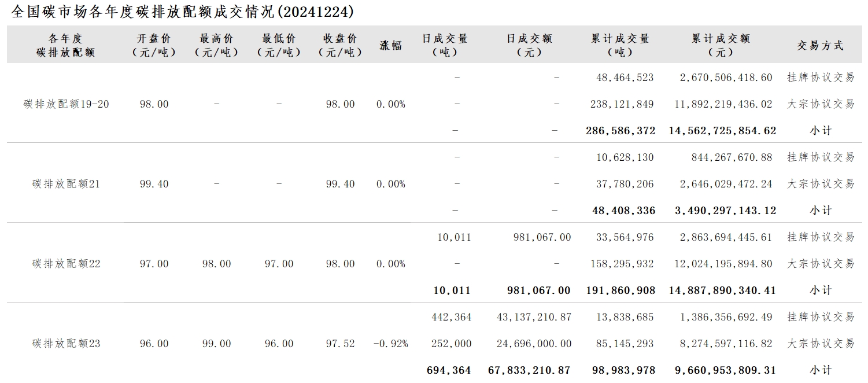Viewport: 868px width, 383px height.
Task: Click the 碳排放配额23 row label
Action: coord(67,344)
